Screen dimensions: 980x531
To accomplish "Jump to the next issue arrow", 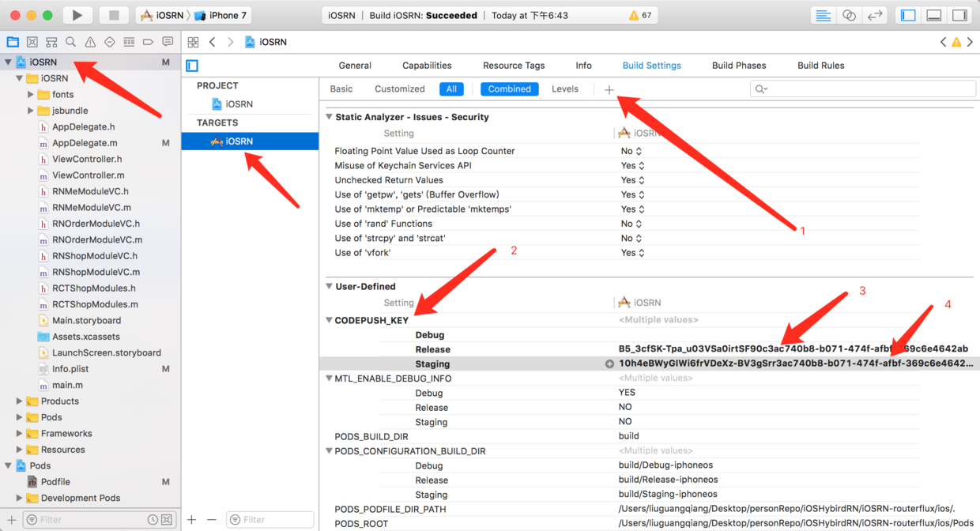I will click(970, 42).
